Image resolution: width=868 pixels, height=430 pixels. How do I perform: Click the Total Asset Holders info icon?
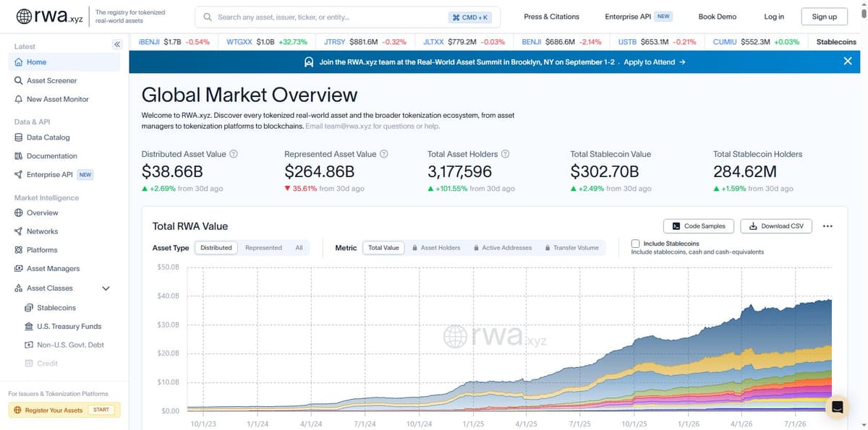506,154
